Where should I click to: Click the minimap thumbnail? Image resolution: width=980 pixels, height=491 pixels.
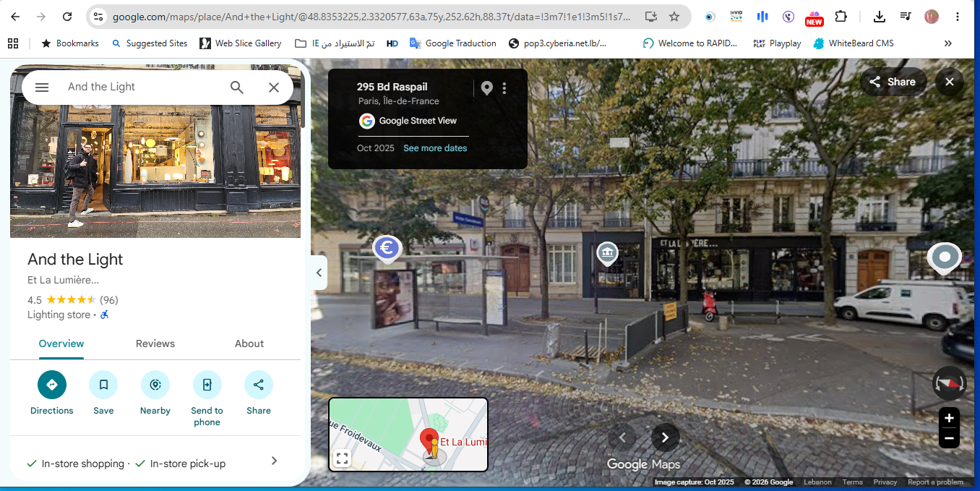tap(408, 435)
